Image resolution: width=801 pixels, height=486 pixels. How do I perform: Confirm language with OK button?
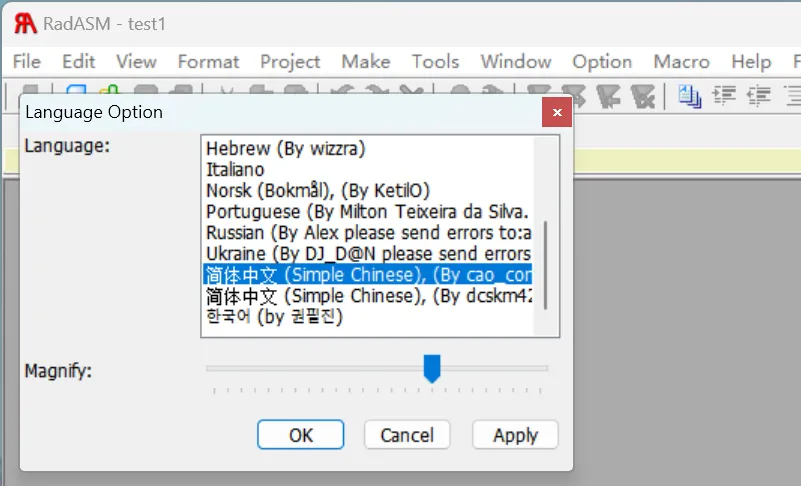[x=300, y=435]
